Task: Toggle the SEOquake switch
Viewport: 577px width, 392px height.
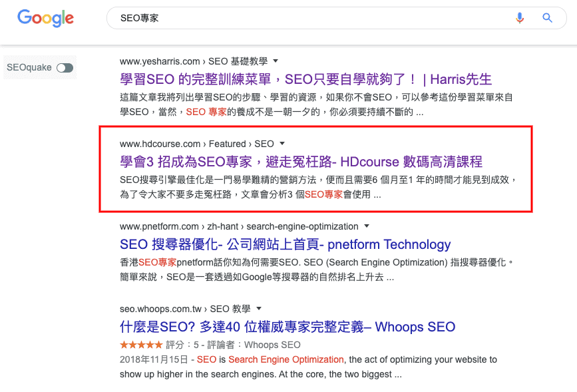Action: tap(65, 68)
